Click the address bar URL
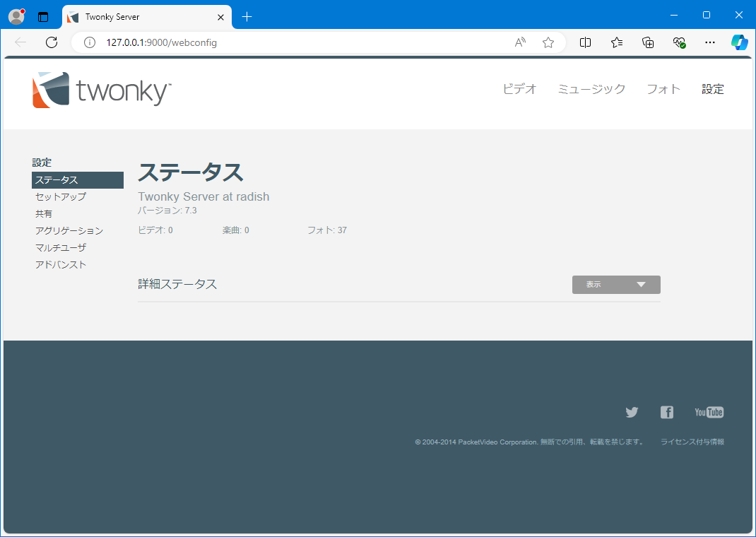The image size is (756, 537). coord(162,42)
